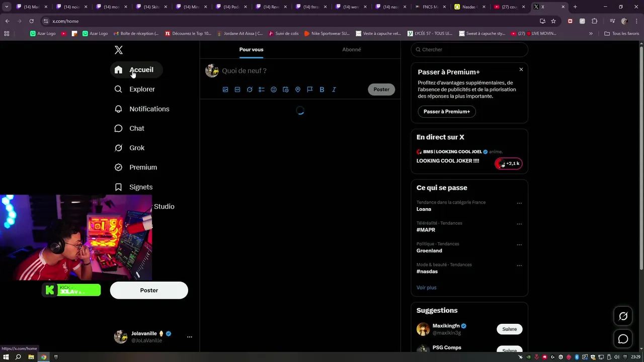644x362 pixels.
Task: Switch to the Abonné tab
Action: [x=351, y=49]
